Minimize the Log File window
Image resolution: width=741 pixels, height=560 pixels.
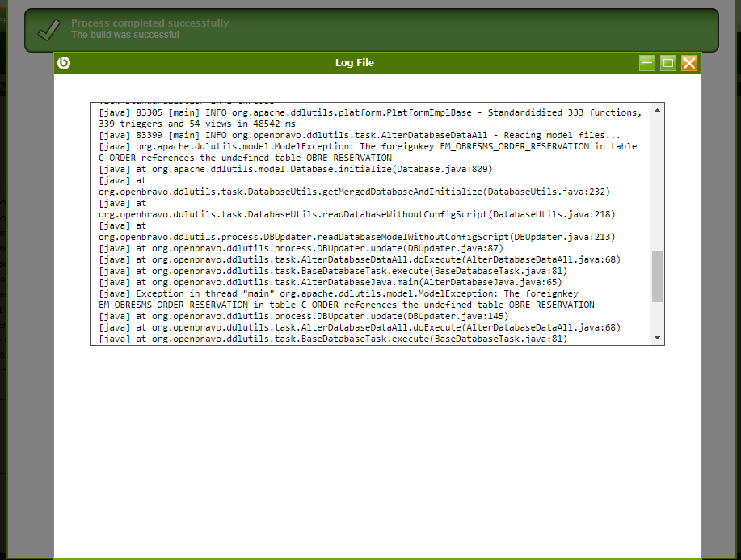click(x=647, y=63)
